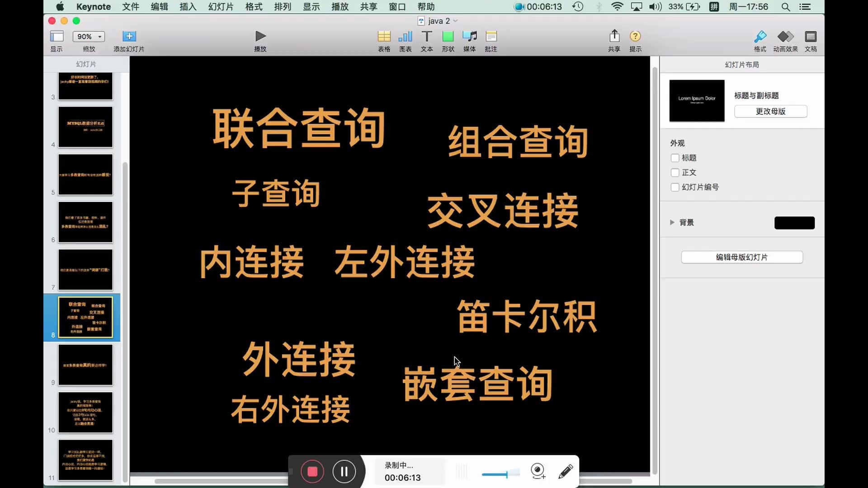Select slide 10 thumbnail

coord(85,413)
